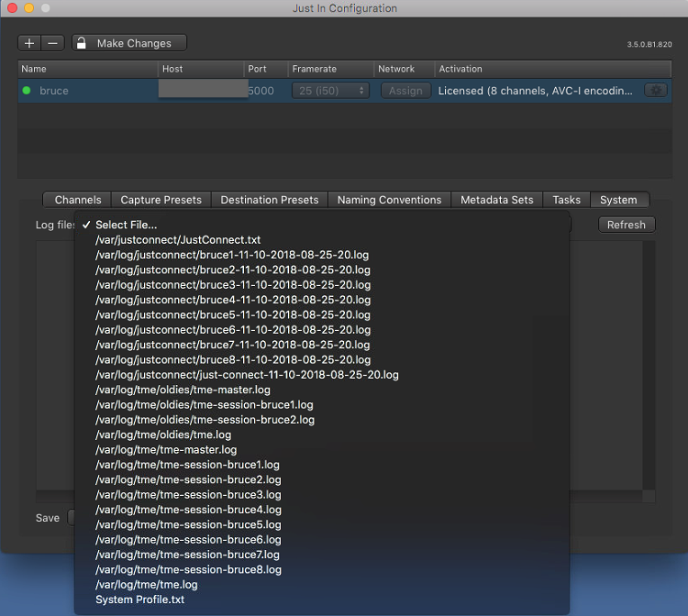Select the bruce1-11-10-2018-08-25-20.log file
This screenshot has width=688, height=616.
point(322,255)
